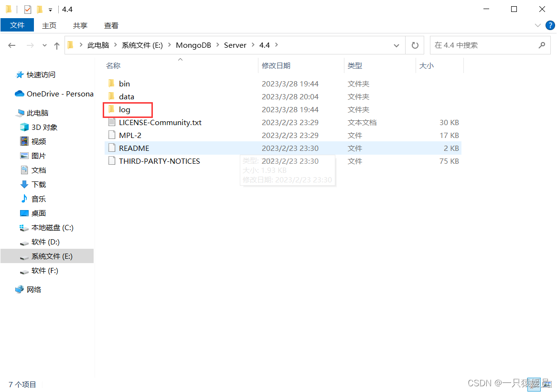
Task: Expand chevron after 此电脑 in breadcrumb
Action: (116, 45)
